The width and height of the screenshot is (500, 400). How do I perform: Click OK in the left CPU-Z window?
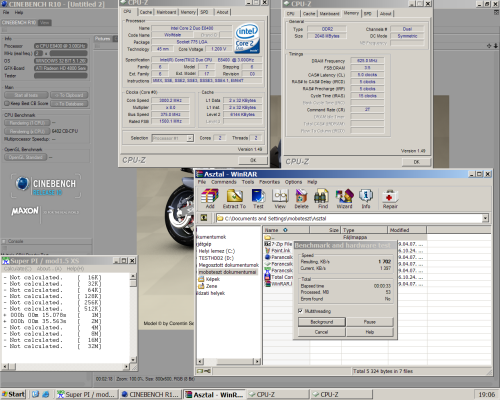[253, 160]
